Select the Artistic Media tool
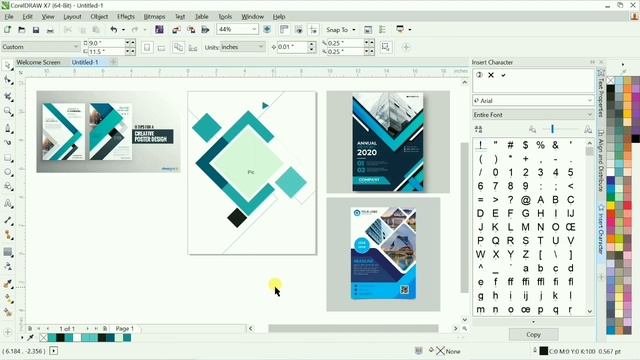 click(x=8, y=142)
